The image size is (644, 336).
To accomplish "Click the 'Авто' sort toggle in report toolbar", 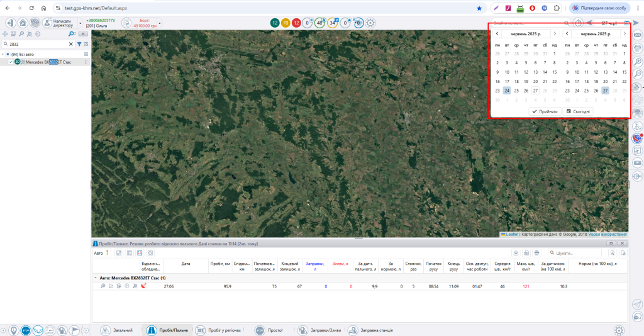I will [x=101, y=253].
